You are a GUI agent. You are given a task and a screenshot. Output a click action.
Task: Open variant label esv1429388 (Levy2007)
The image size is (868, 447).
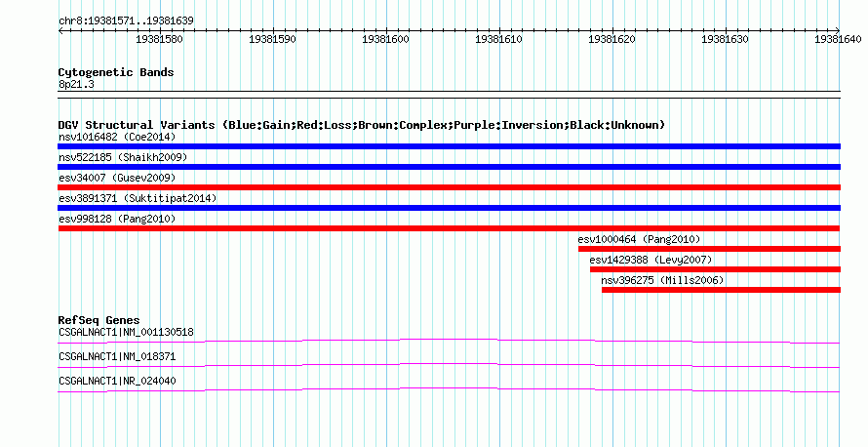click(651, 260)
